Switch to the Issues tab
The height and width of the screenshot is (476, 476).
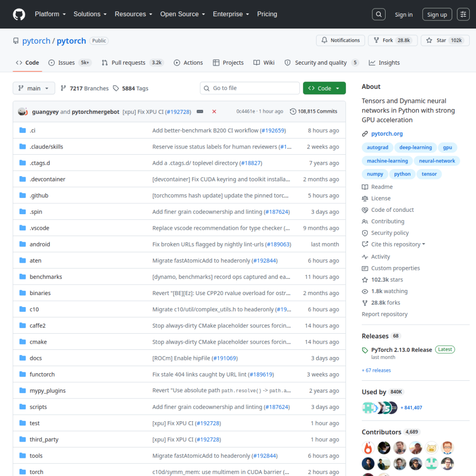tap(70, 63)
